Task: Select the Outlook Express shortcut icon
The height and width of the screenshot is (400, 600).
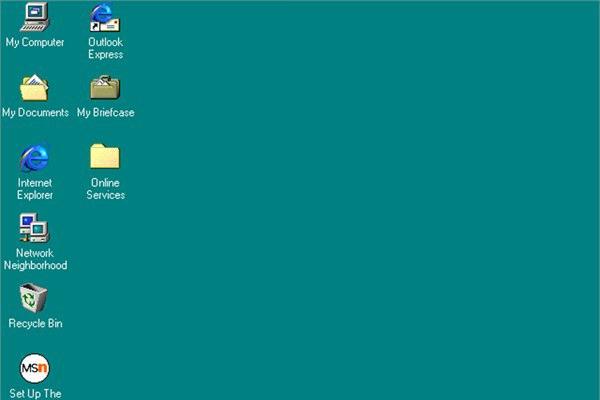Action: [x=105, y=17]
